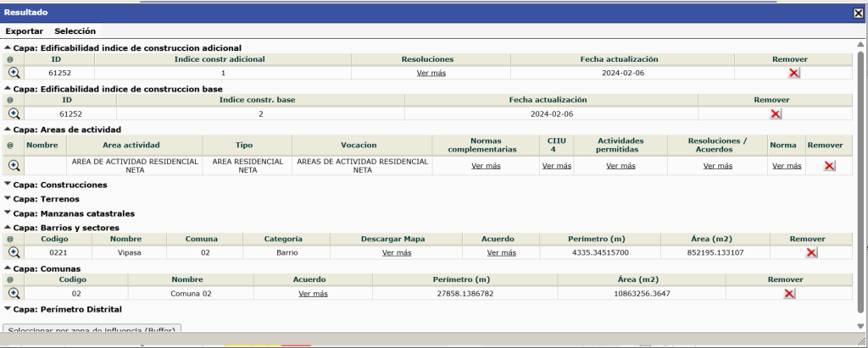Select the 27858.1386782 perimeter cell
868x348 pixels.
click(x=465, y=293)
